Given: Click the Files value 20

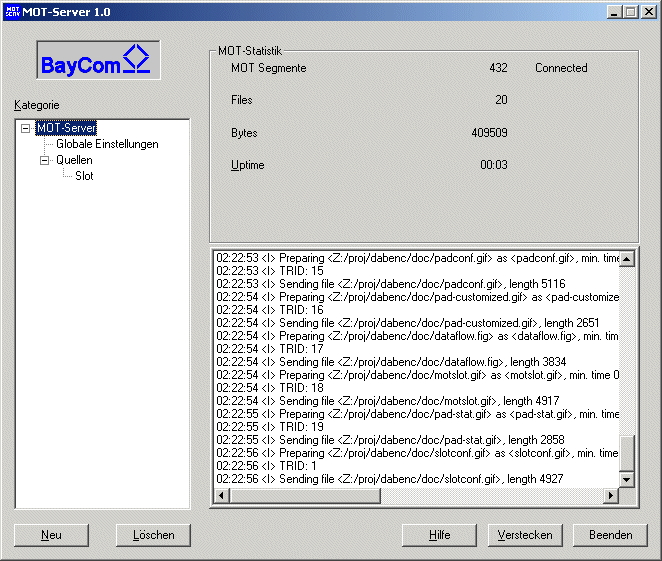Looking at the screenshot, I should point(501,100).
